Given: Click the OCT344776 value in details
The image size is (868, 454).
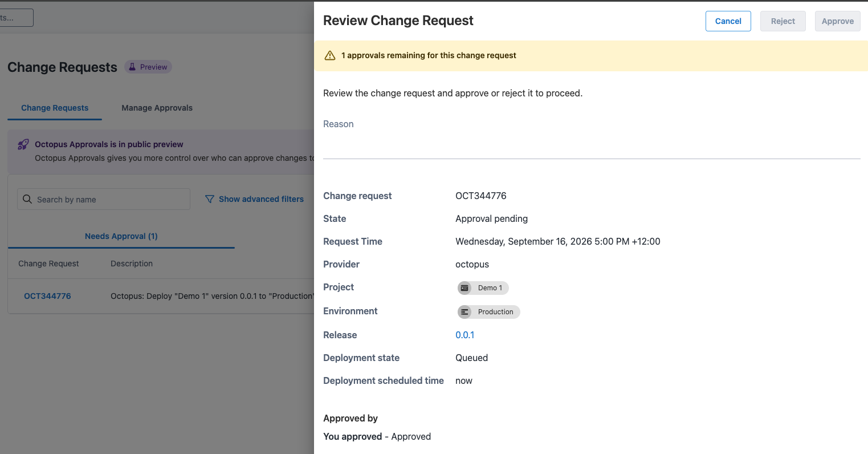Looking at the screenshot, I should 480,196.
